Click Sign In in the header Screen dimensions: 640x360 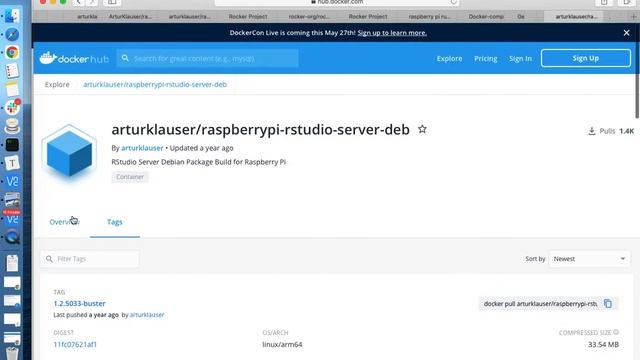(520, 58)
